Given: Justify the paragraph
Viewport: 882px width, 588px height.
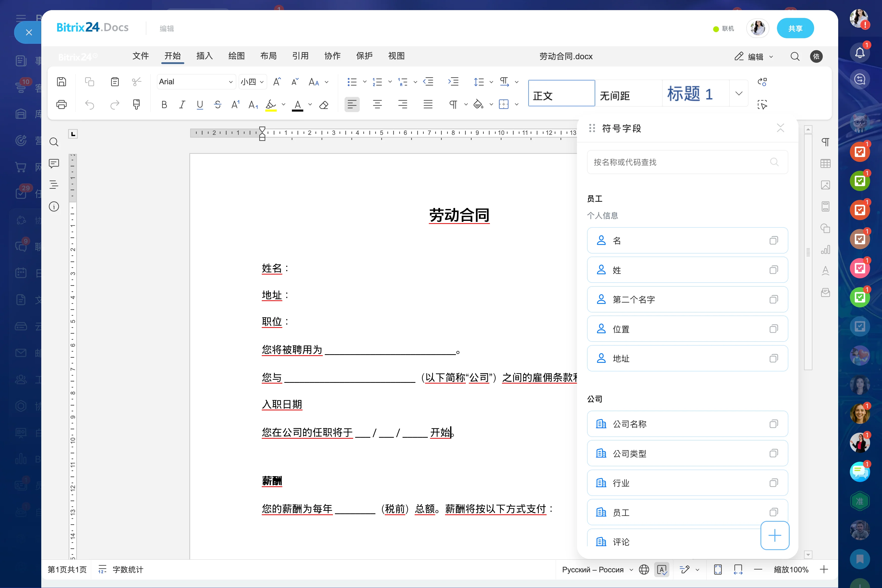Looking at the screenshot, I should pyautogui.click(x=428, y=104).
